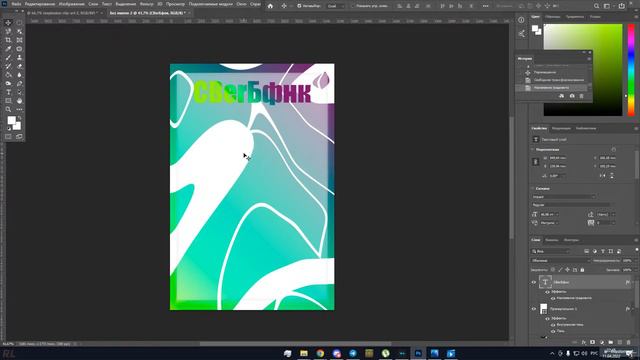
Task: Select the Blur tool
Action: (19, 75)
